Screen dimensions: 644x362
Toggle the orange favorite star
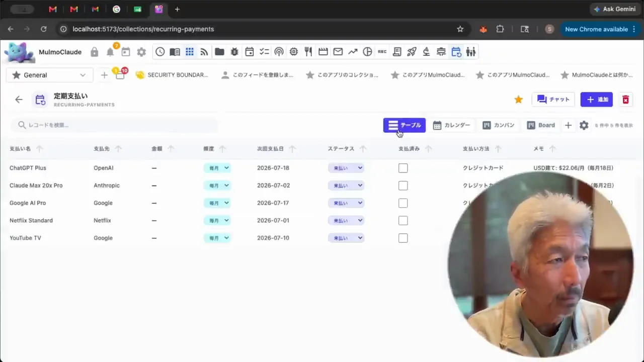pos(519,100)
